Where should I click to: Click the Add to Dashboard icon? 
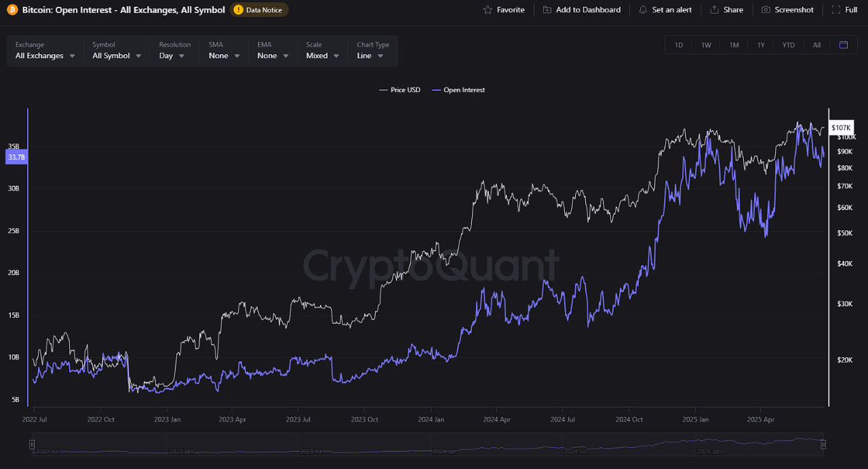pos(547,10)
